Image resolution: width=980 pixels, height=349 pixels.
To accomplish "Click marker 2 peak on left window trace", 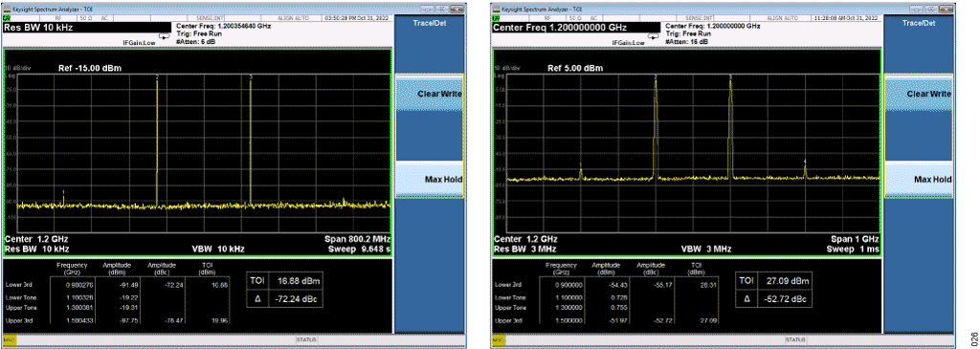I will point(157,77).
